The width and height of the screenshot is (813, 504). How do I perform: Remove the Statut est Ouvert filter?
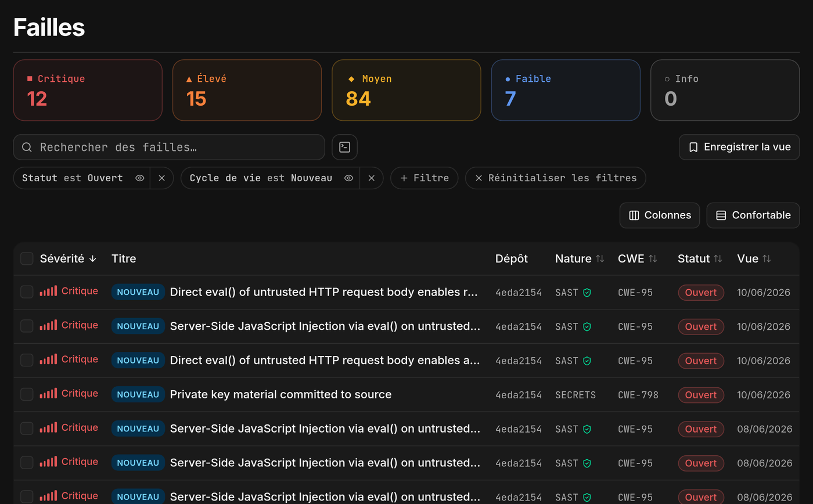[162, 178]
